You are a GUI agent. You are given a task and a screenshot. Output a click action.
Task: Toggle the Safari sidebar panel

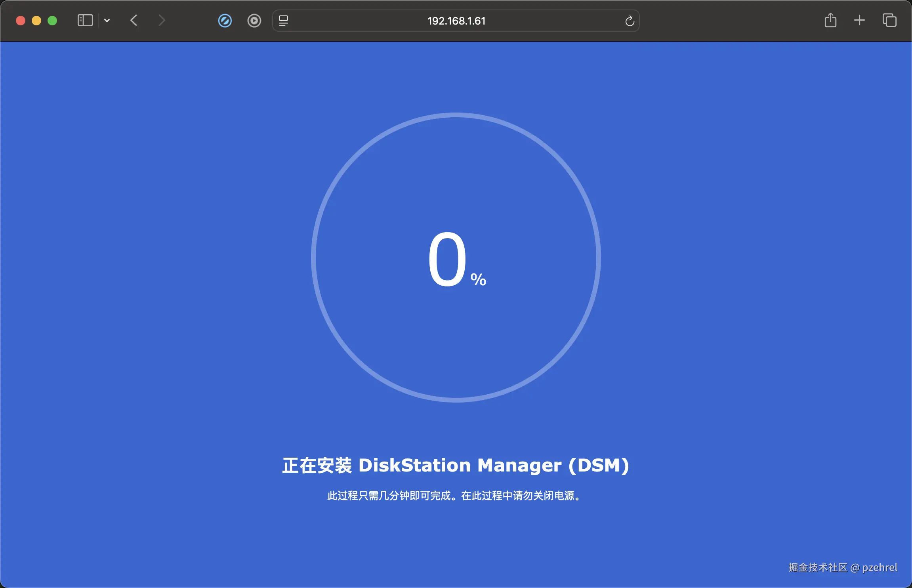click(85, 20)
